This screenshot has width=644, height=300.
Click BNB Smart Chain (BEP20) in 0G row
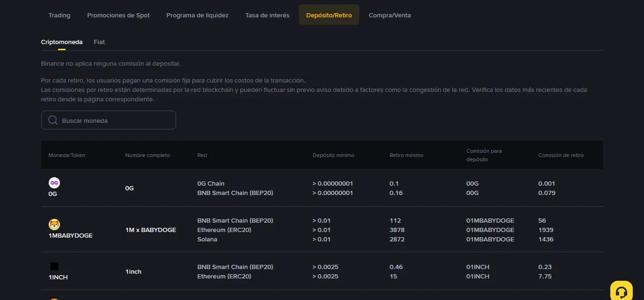pyautogui.click(x=235, y=193)
